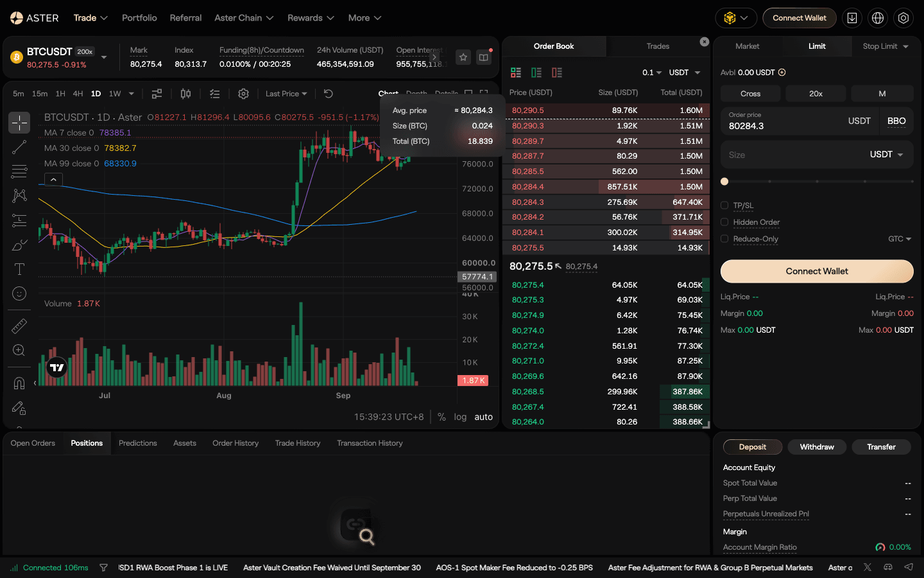Open the Order History tab

coord(235,443)
